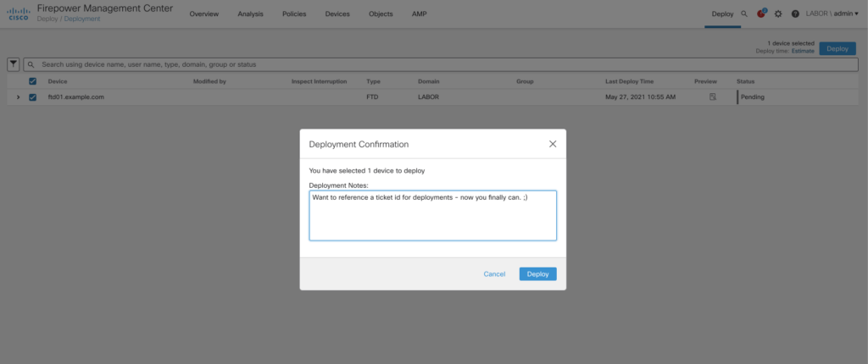The image size is (868, 364).
Task: Open the Devices menu
Action: point(337,14)
